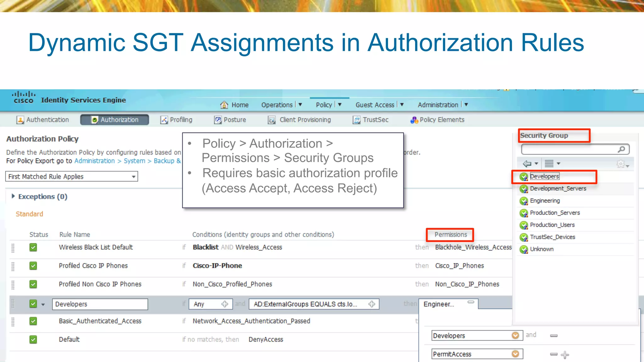
Task: Click the Developers rule name field
Action: [x=100, y=304]
